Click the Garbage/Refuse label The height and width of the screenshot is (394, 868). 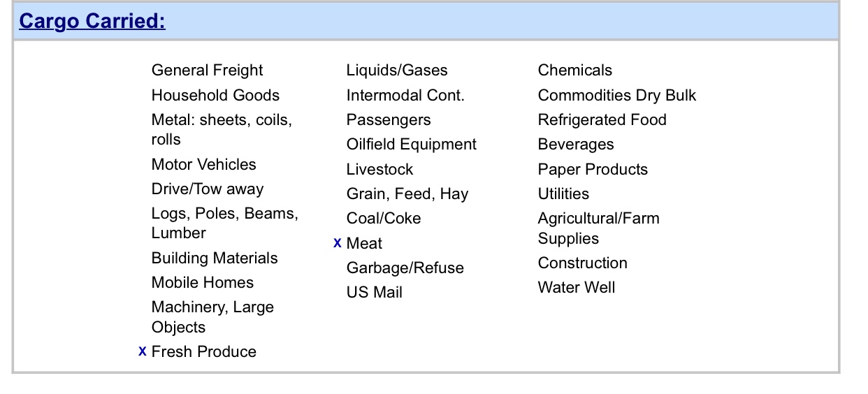point(405,268)
